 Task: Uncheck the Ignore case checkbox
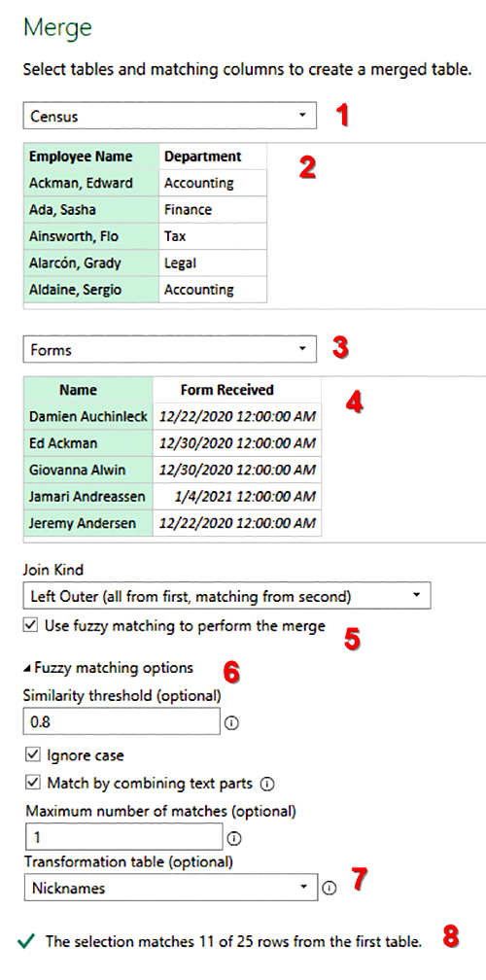(x=32, y=755)
